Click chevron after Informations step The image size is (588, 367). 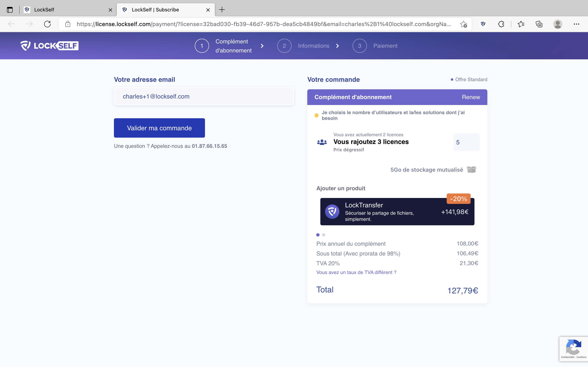click(337, 46)
